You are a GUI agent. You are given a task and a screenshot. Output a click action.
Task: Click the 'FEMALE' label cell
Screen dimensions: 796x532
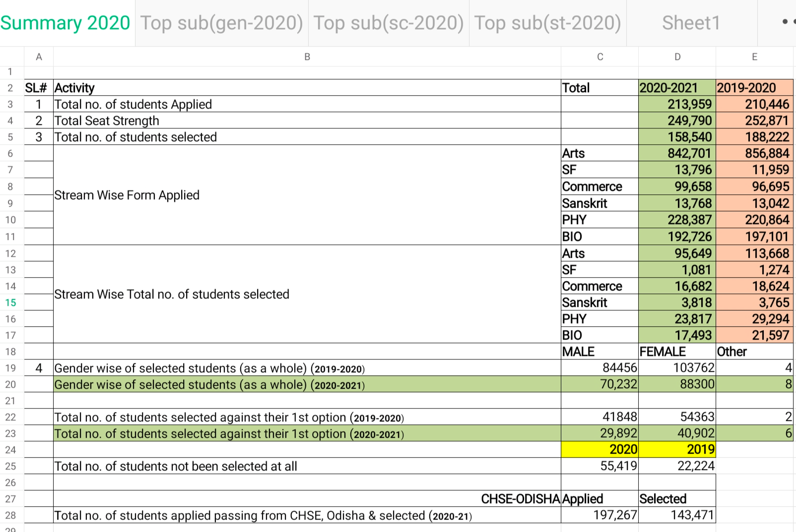coord(677,352)
